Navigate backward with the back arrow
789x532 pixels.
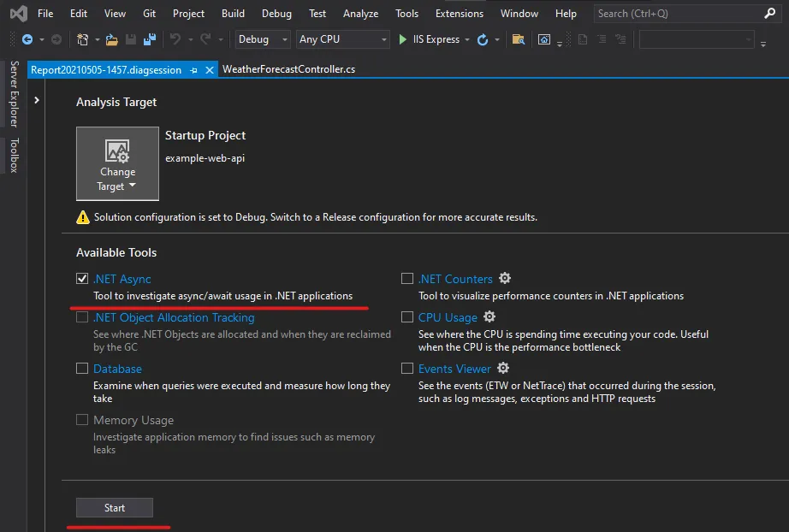click(27, 39)
